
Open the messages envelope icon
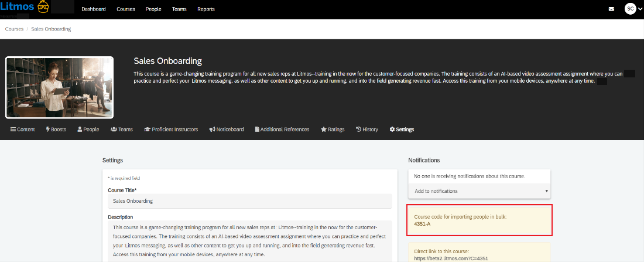pos(612,9)
